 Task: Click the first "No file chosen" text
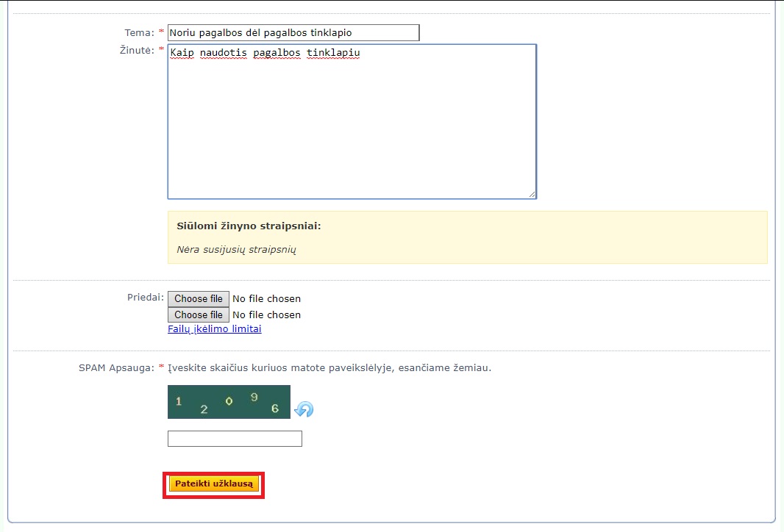(x=266, y=299)
